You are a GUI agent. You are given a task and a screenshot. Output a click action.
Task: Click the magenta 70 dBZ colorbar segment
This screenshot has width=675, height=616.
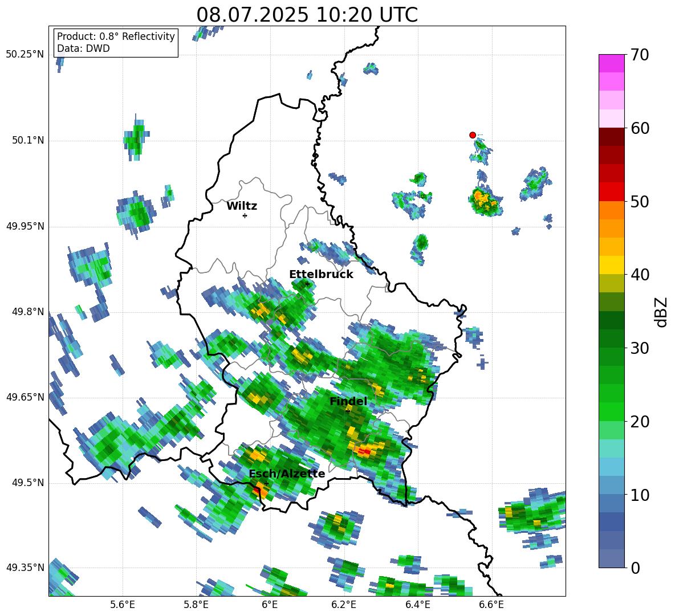tap(611, 63)
